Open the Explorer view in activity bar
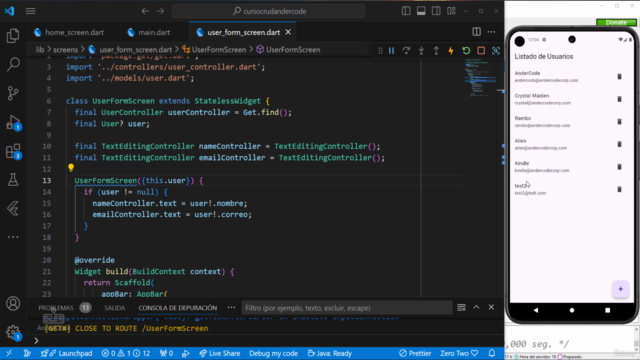 [13, 36]
